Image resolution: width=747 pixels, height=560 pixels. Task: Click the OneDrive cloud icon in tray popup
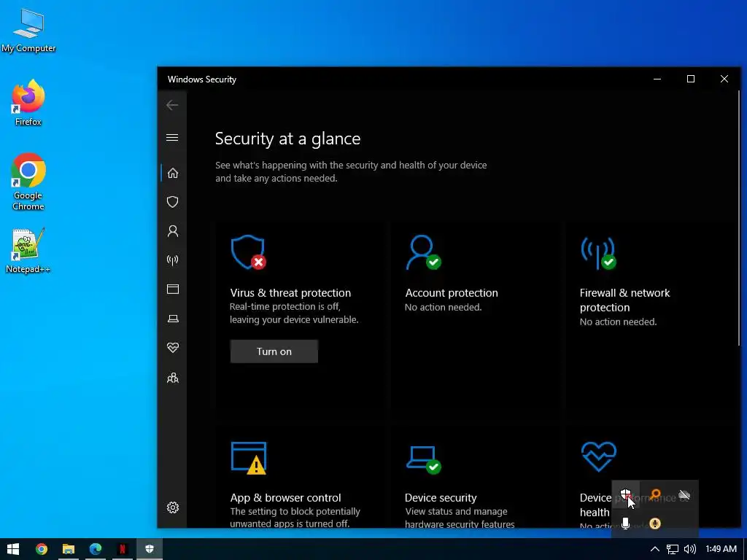(x=684, y=495)
